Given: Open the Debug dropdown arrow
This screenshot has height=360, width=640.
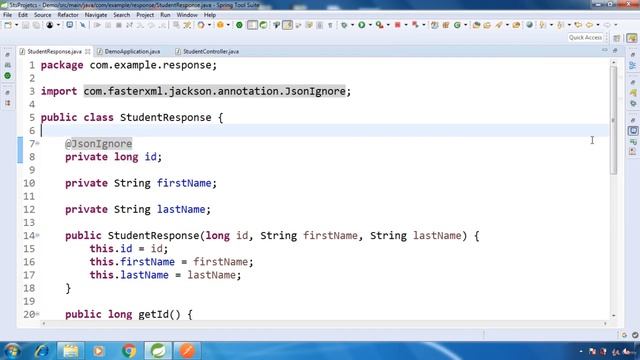Looking at the screenshot, I should click(x=352, y=25).
